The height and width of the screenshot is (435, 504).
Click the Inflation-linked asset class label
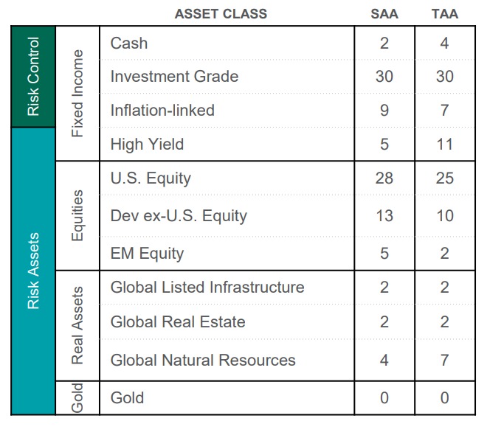[x=162, y=111]
